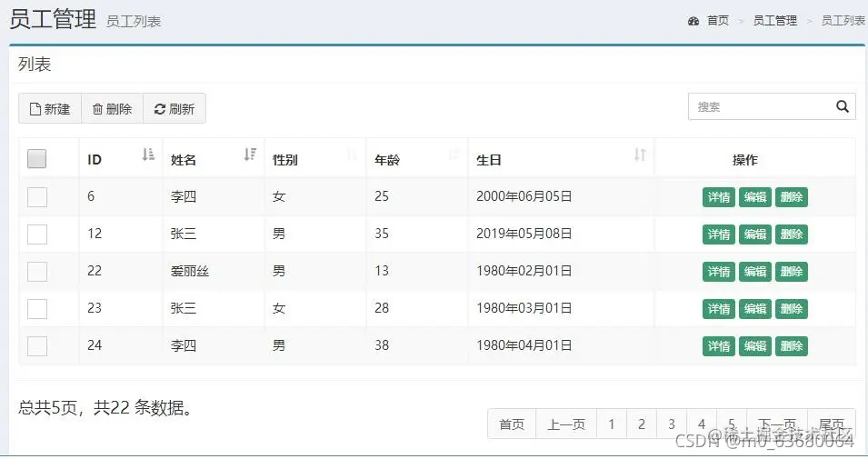
Task: Click the 刷新 button
Action: click(175, 108)
